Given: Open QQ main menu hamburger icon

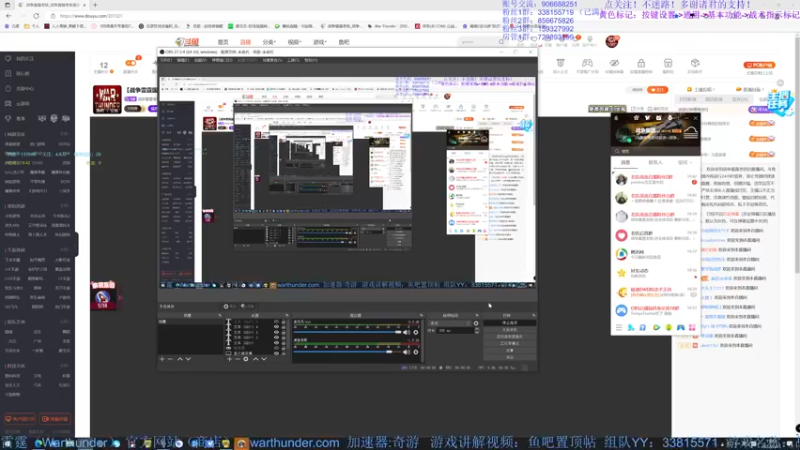Looking at the screenshot, I should [x=619, y=328].
